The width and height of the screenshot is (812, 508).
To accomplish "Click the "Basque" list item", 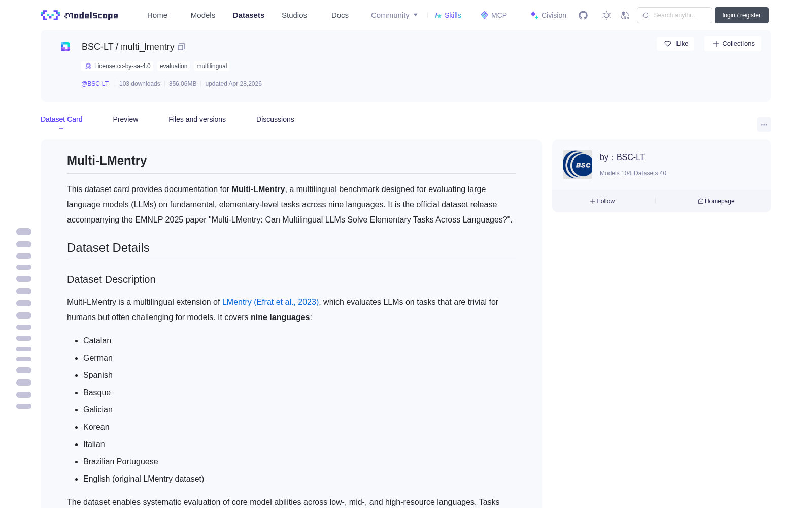I will (x=97, y=392).
